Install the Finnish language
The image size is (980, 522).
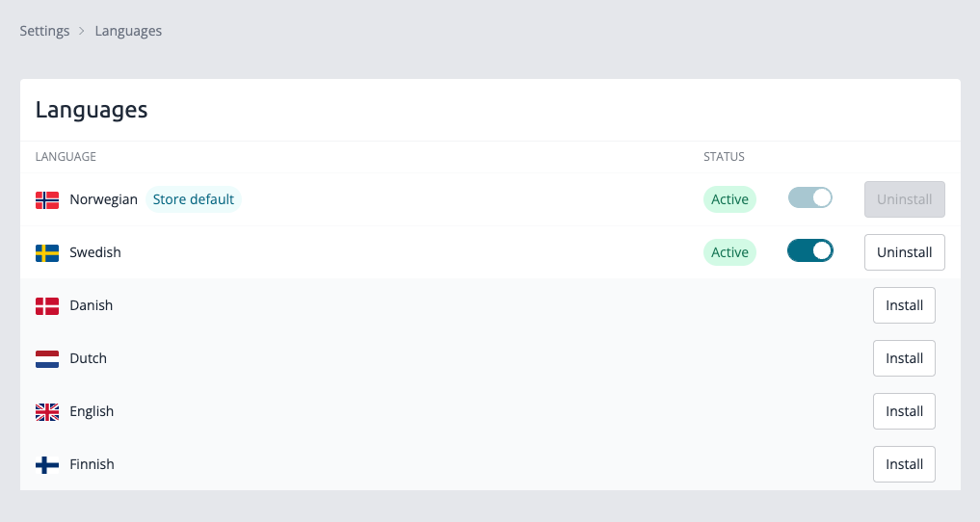904,464
